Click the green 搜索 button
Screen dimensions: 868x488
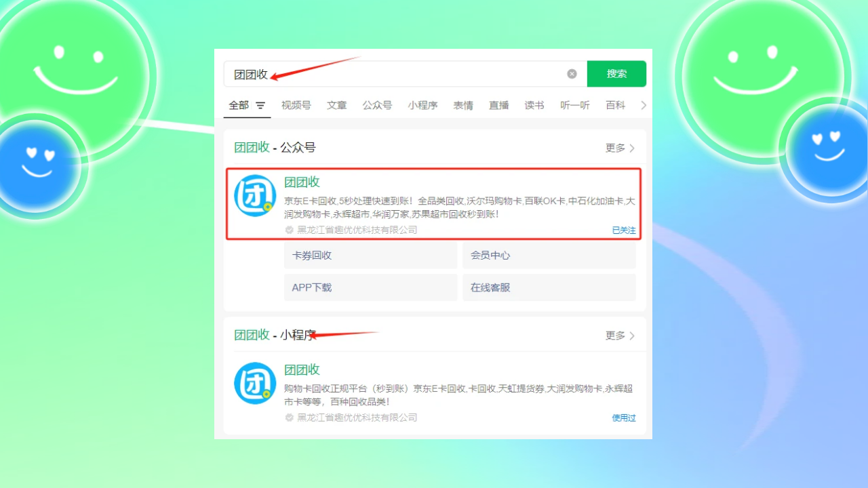(616, 74)
